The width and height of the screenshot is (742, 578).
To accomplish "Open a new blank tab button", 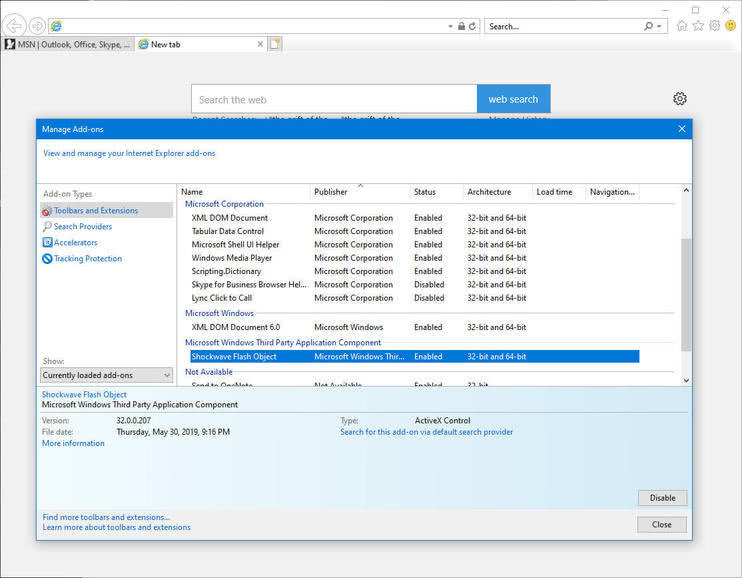I will click(x=275, y=44).
